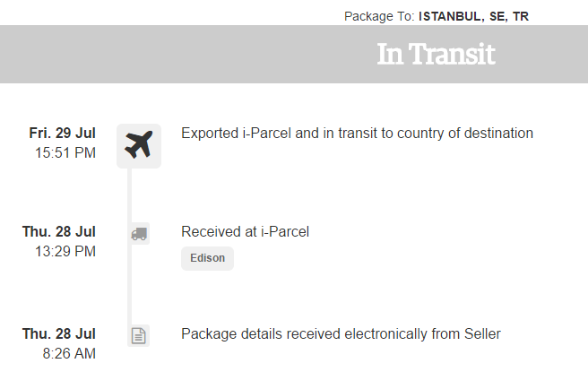This screenshot has width=588, height=389.
Task: Click the airplane export status icon
Action: (139, 145)
